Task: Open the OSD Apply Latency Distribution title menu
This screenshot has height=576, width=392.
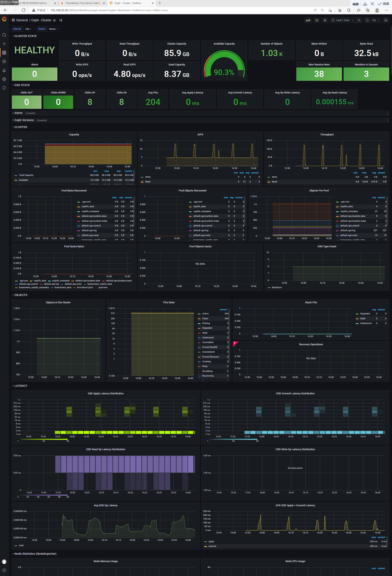Action: 105,394
